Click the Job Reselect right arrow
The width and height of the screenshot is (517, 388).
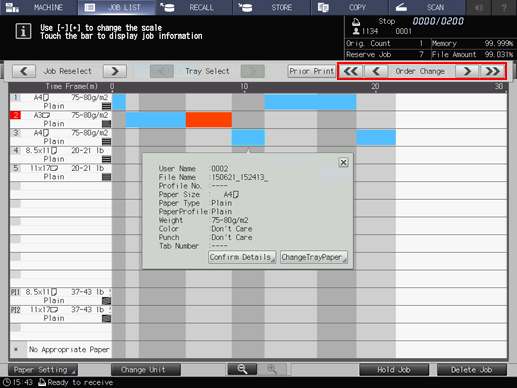tap(115, 71)
